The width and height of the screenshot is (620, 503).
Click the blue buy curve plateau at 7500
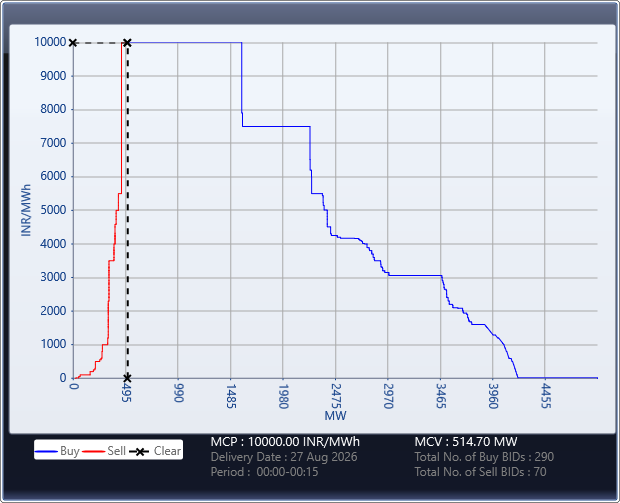coord(276,127)
